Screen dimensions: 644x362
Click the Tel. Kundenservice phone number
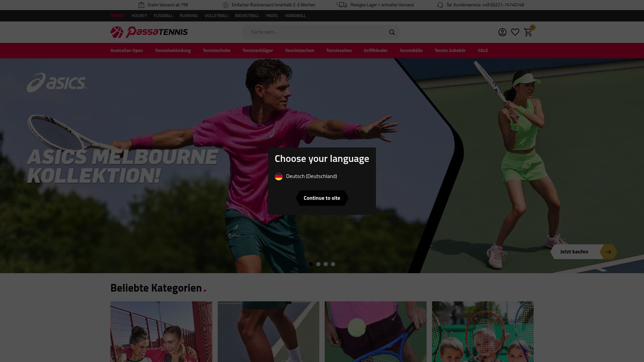point(485,5)
